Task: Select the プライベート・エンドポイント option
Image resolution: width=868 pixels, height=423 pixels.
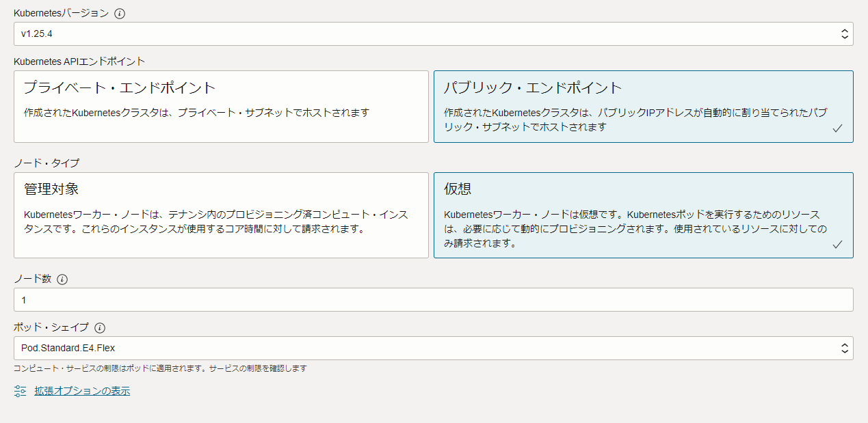Action: click(220, 106)
